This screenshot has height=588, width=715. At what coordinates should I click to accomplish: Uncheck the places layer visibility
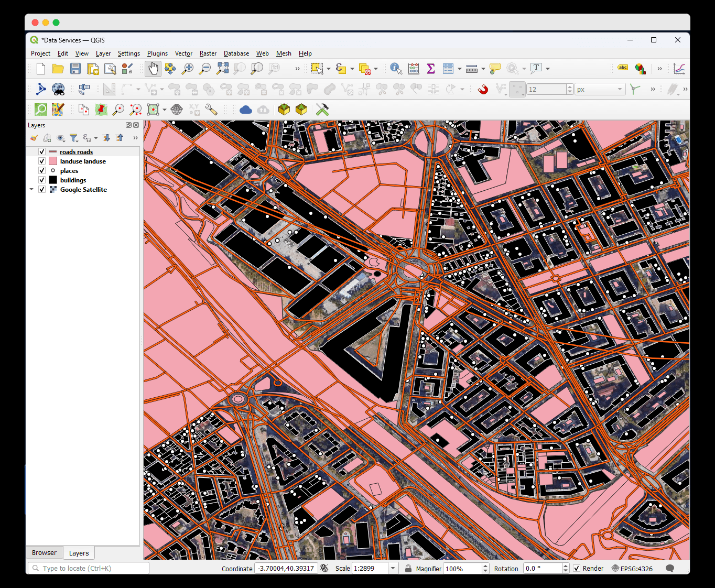(41, 170)
